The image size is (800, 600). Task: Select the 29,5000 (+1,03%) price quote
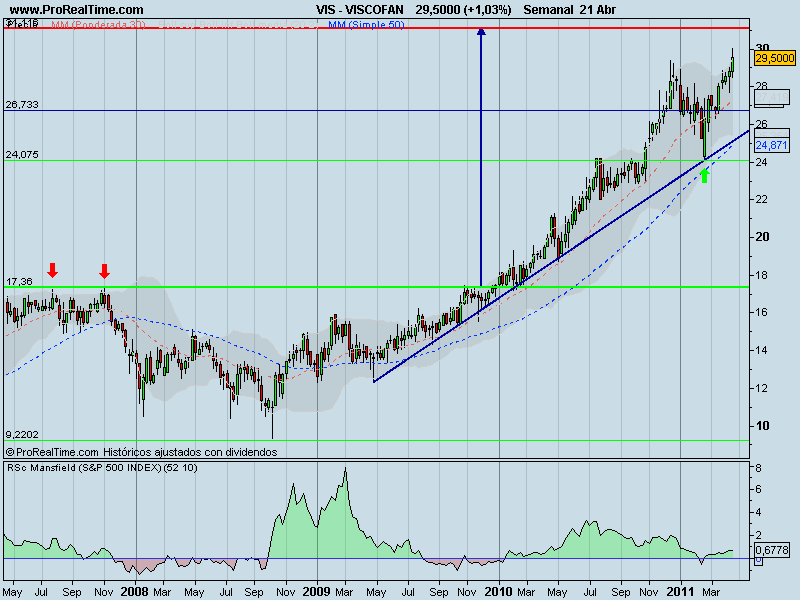463,9
